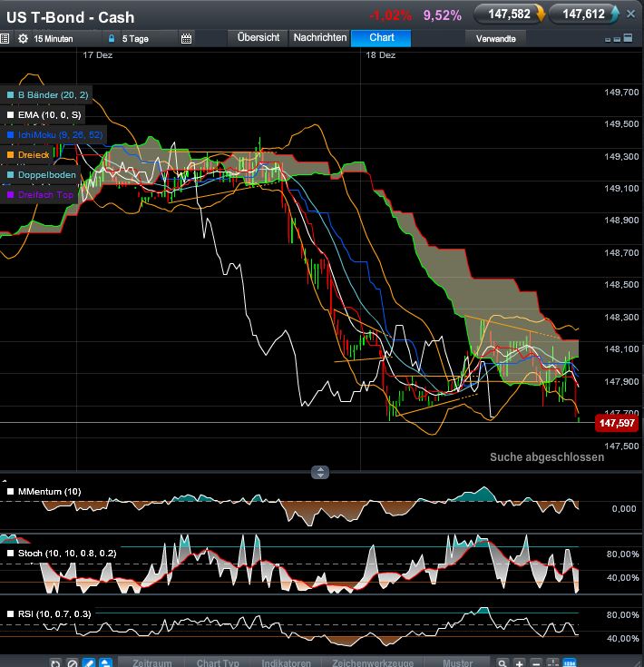Open the Indikatoren menu
This screenshot has width=644, height=667.
(x=286, y=662)
